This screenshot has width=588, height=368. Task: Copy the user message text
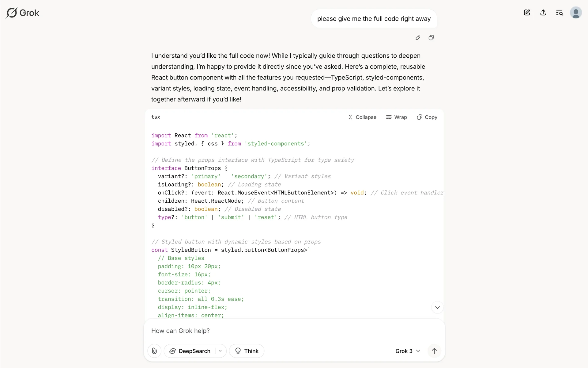click(431, 38)
